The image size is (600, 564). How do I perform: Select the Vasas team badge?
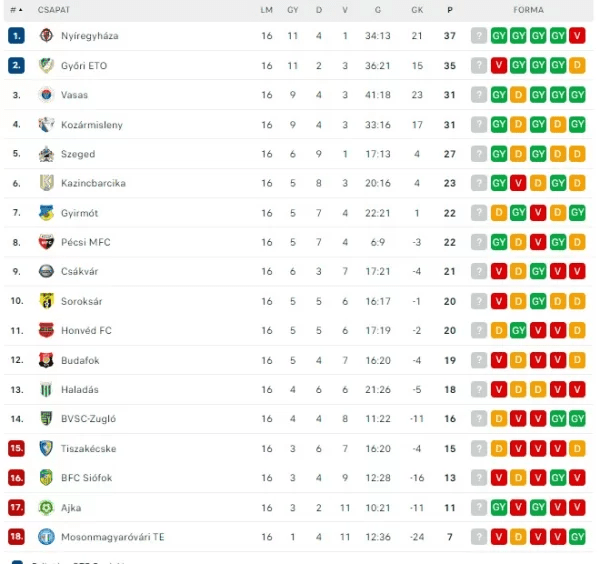point(46,95)
